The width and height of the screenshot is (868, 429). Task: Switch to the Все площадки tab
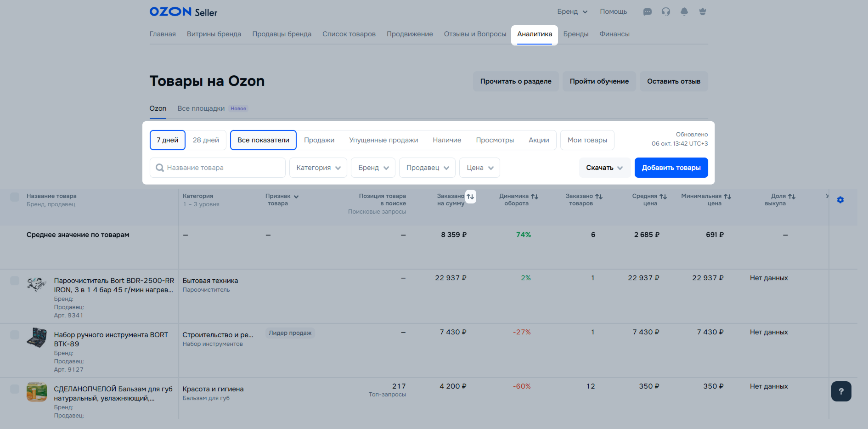(x=201, y=108)
